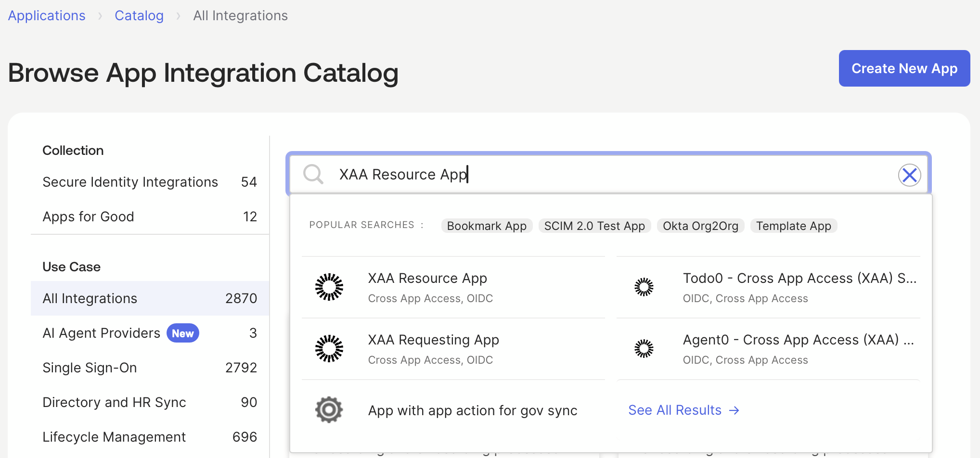
Task: Click the Create New App button
Action: 904,68
